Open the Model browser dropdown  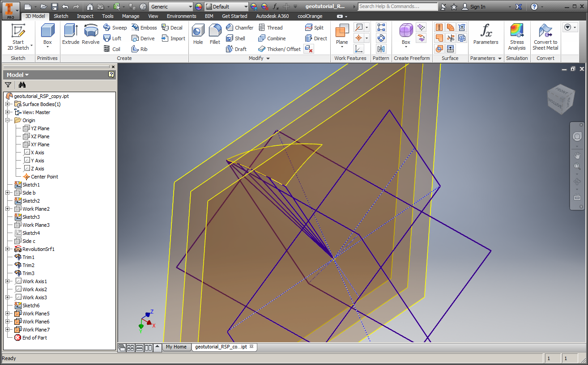[x=18, y=75]
